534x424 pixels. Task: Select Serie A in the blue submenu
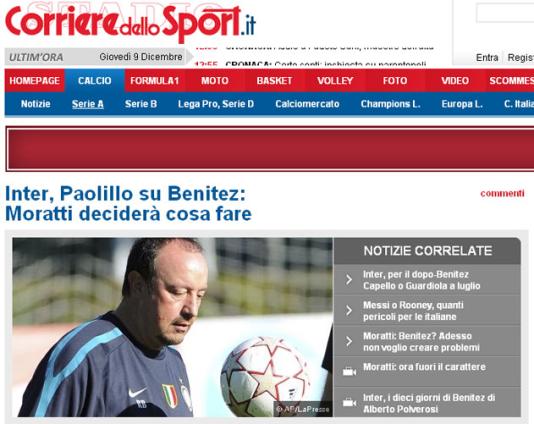coord(88,104)
